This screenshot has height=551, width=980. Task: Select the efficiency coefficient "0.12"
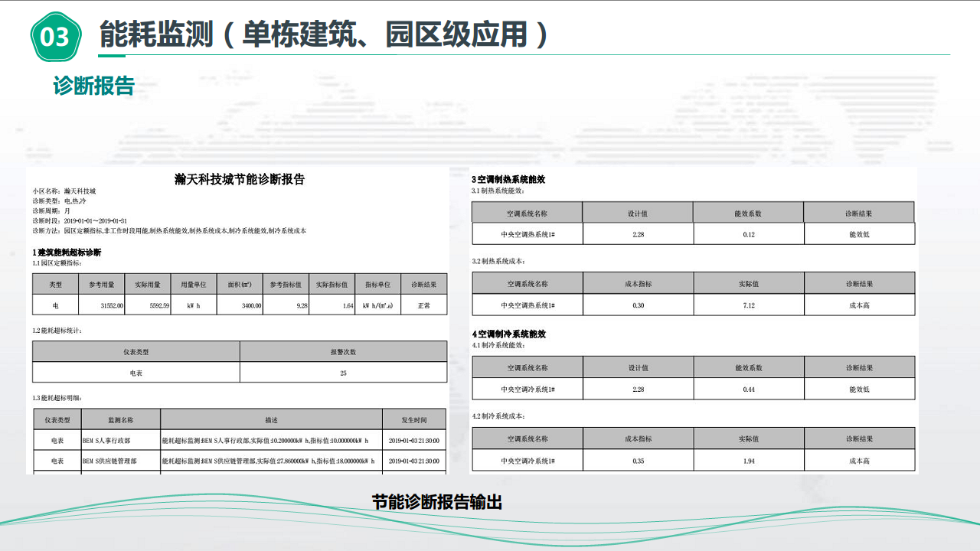click(749, 234)
